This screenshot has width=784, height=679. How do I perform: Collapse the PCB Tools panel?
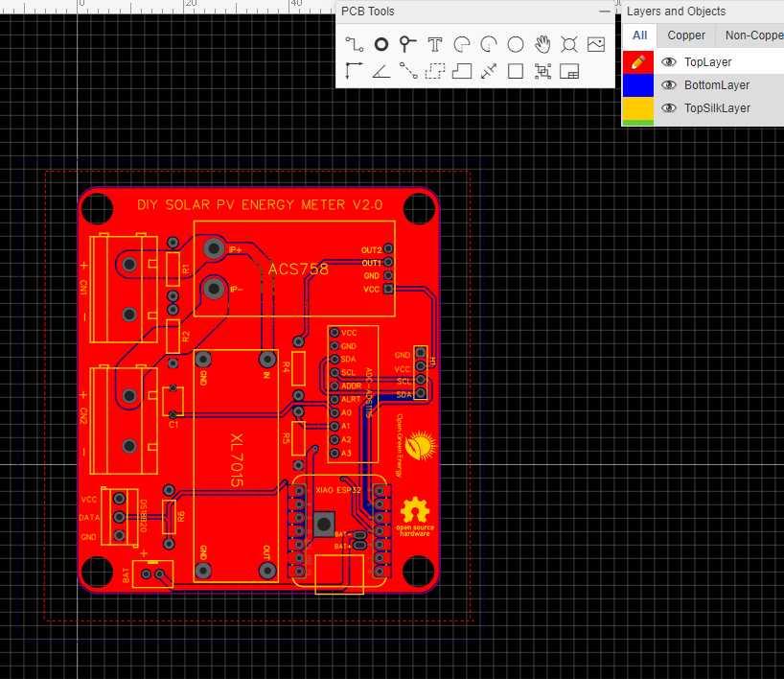[604, 12]
